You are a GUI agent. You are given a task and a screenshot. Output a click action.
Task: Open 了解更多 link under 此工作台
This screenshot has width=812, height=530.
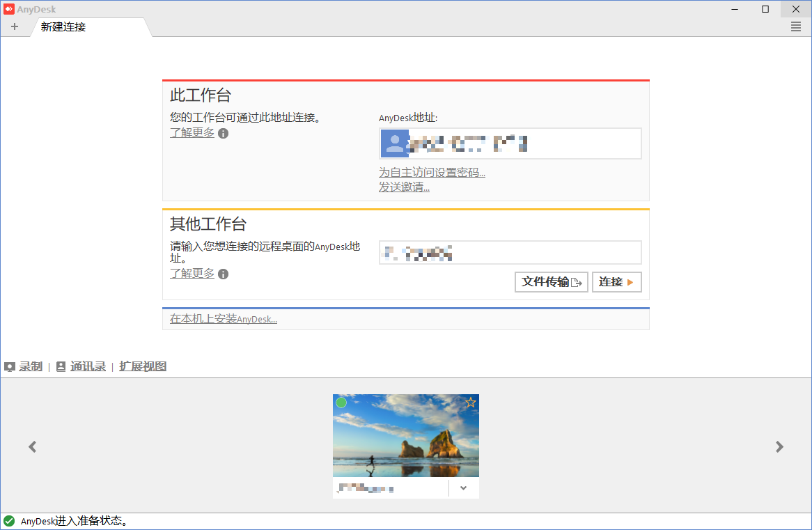(192, 132)
